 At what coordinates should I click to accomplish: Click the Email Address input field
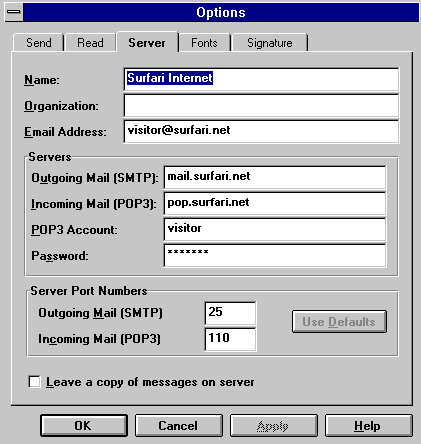[261, 132]
